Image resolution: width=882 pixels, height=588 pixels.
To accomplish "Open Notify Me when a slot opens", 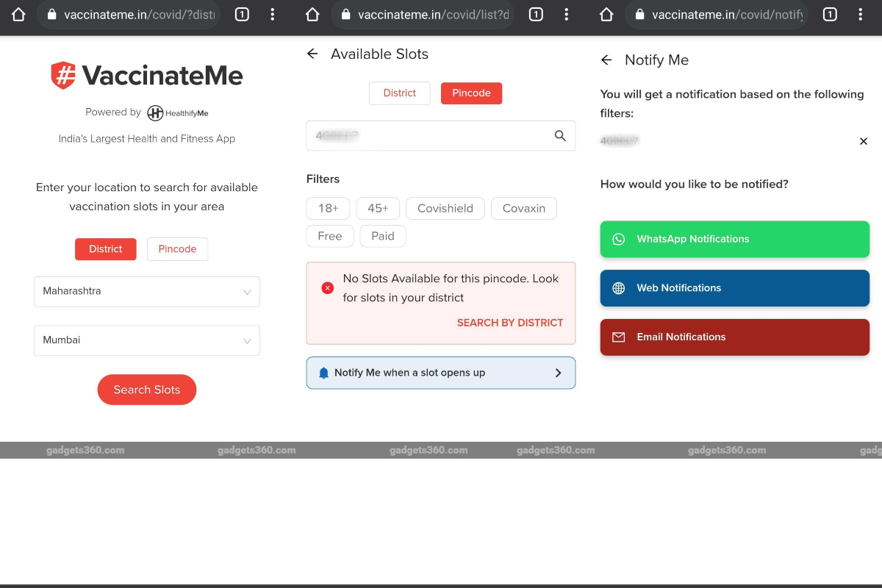I will click(441, 373).
